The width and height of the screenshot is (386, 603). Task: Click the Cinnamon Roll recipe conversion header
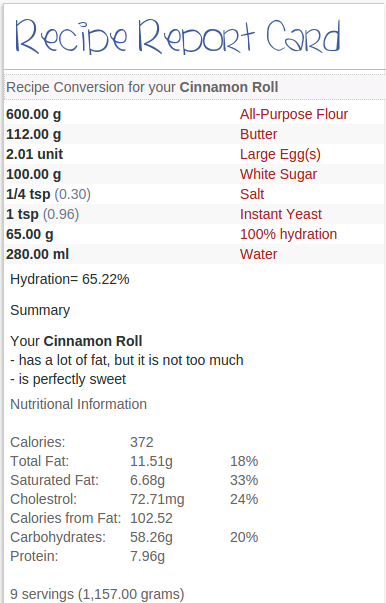[x=142, y=87]
